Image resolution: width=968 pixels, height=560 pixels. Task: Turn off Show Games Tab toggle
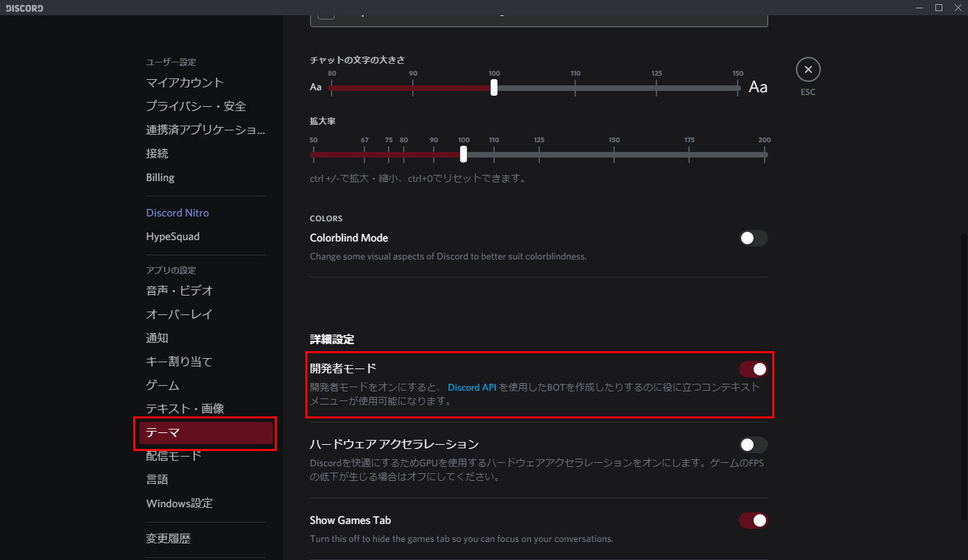click(x=754, y=520)
